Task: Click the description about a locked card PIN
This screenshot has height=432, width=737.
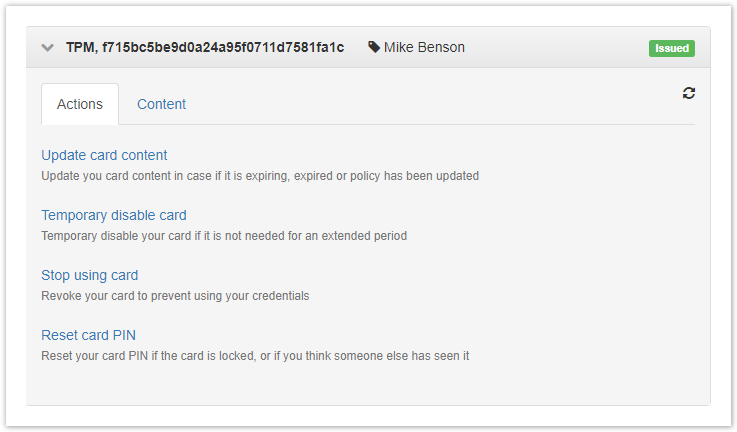Action: click(x=255, y=356)
